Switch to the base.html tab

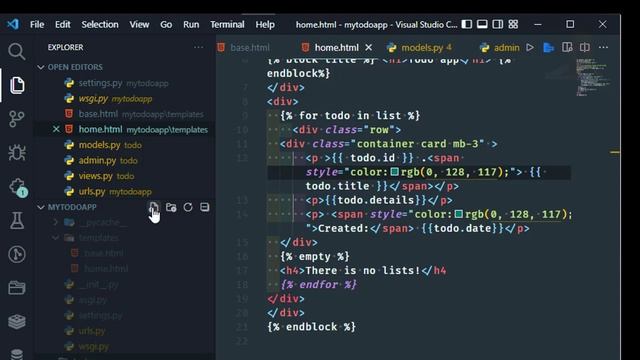coord(250,48)
